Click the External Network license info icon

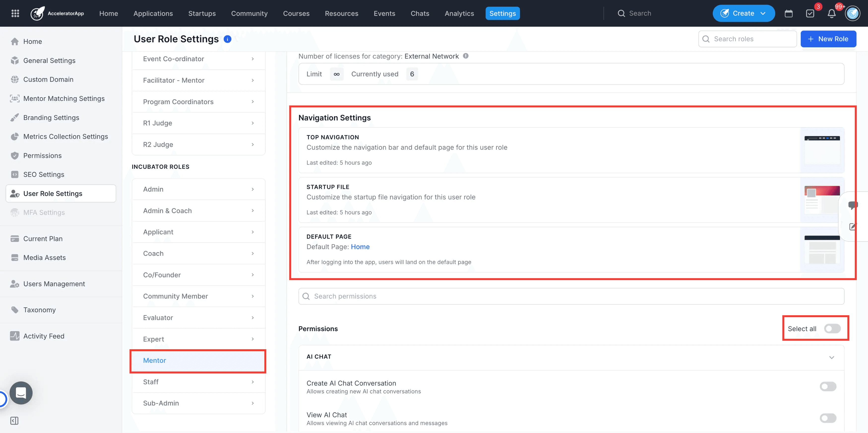(466, 56)
